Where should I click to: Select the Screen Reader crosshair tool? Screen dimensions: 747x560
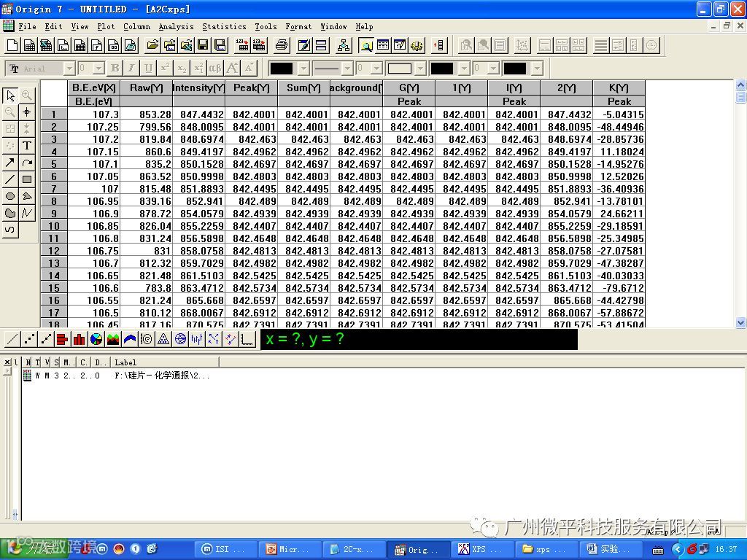27,112
